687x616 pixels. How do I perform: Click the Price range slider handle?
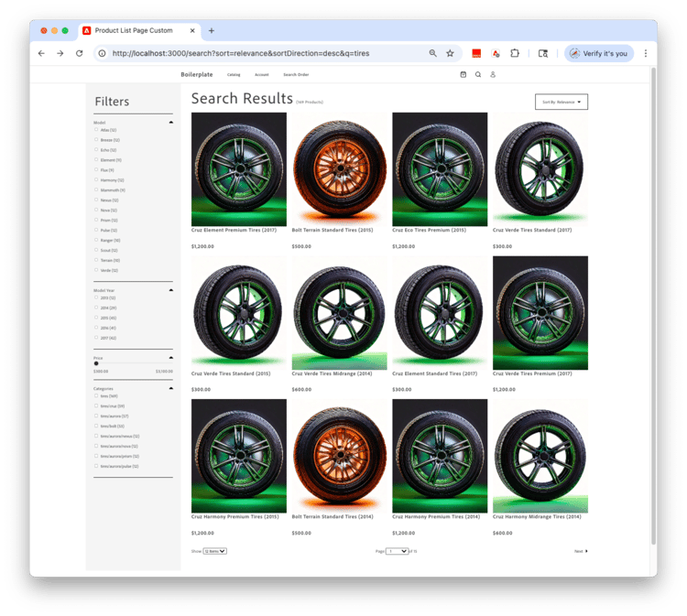pyautogui.click(x=96, y=363)
